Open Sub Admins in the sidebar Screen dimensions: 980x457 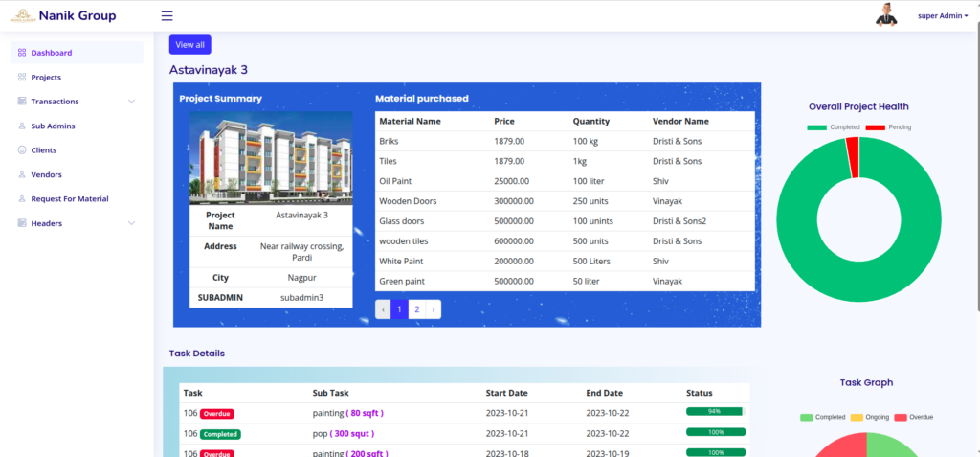(77, 126)
